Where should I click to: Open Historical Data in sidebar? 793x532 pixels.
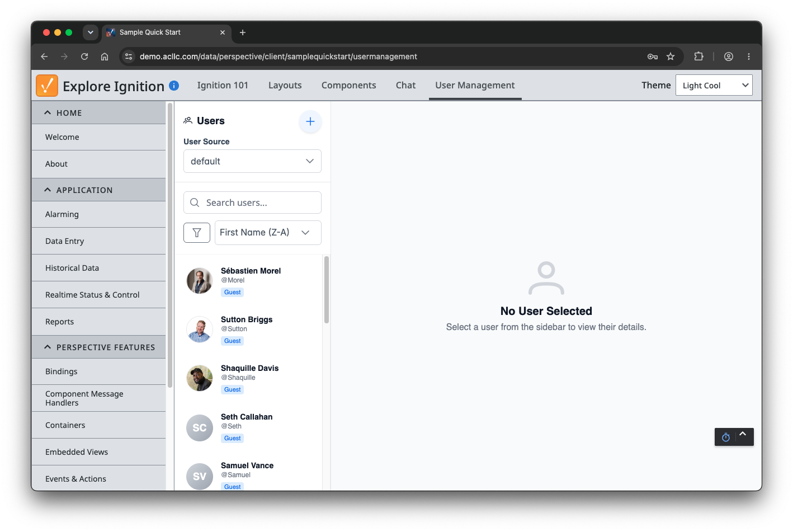[98, 269]
